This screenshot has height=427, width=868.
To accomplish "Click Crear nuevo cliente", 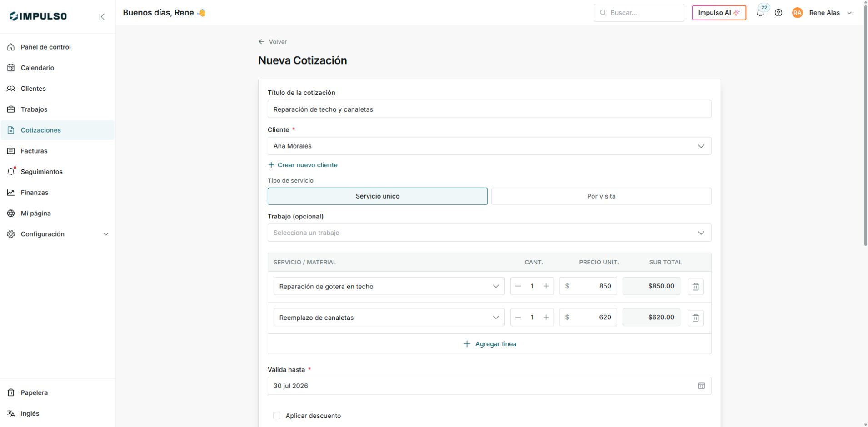I will (303, 165).
